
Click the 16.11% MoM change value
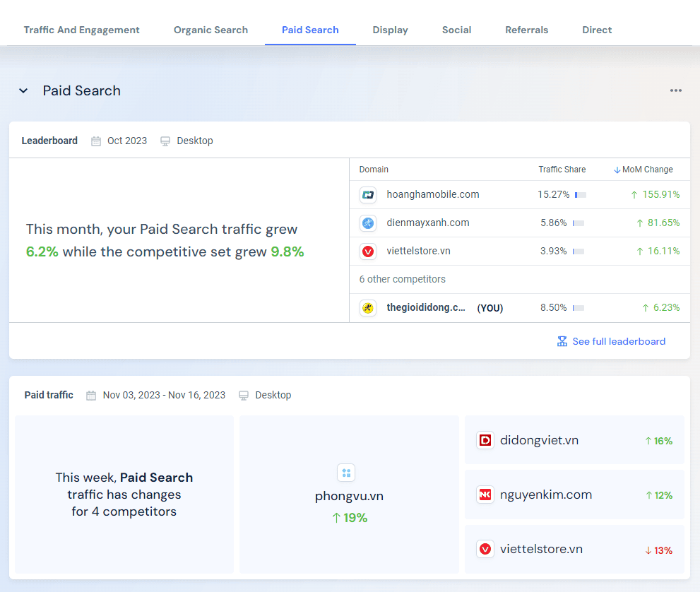[x=663, y=251]
